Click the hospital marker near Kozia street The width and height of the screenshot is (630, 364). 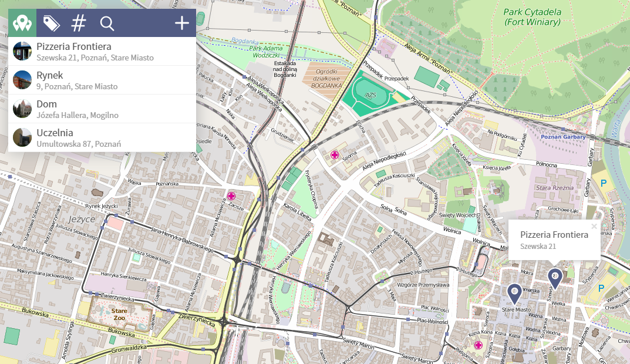pos(478,345)
